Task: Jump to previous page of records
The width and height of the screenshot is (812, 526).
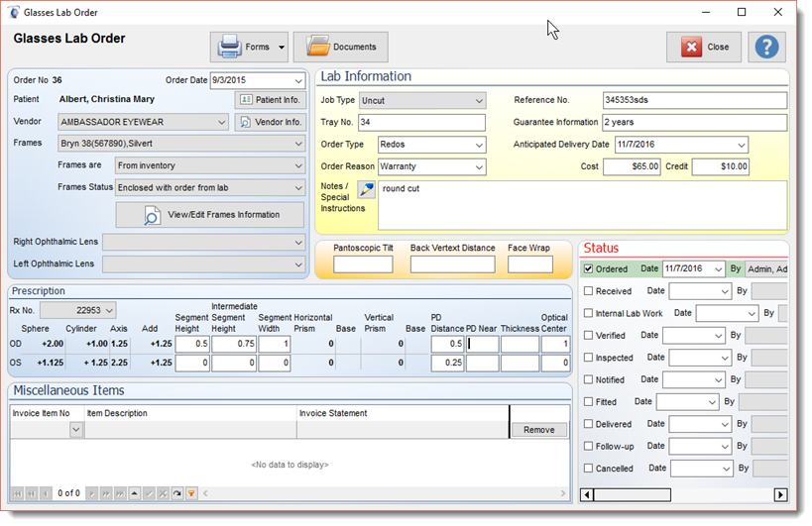Action: click(x=32, y=493)
